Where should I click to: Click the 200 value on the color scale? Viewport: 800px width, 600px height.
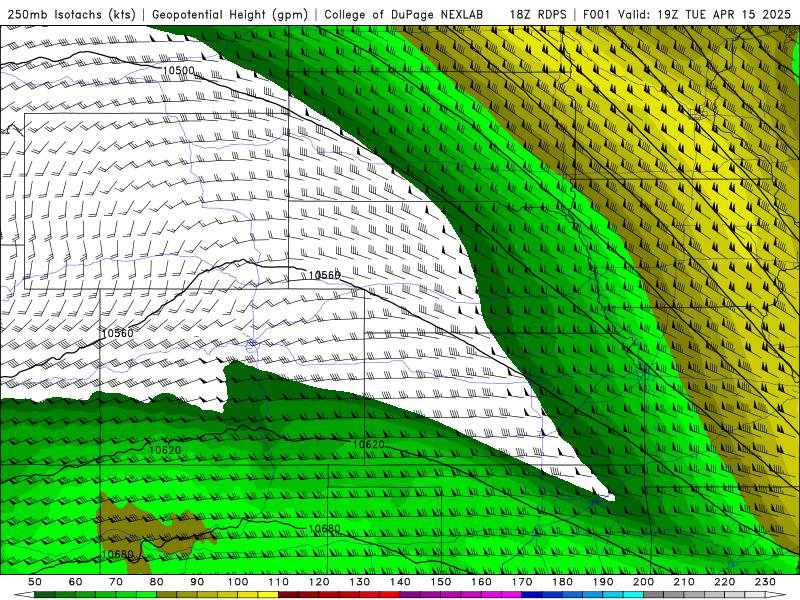(x=643, y=582)
